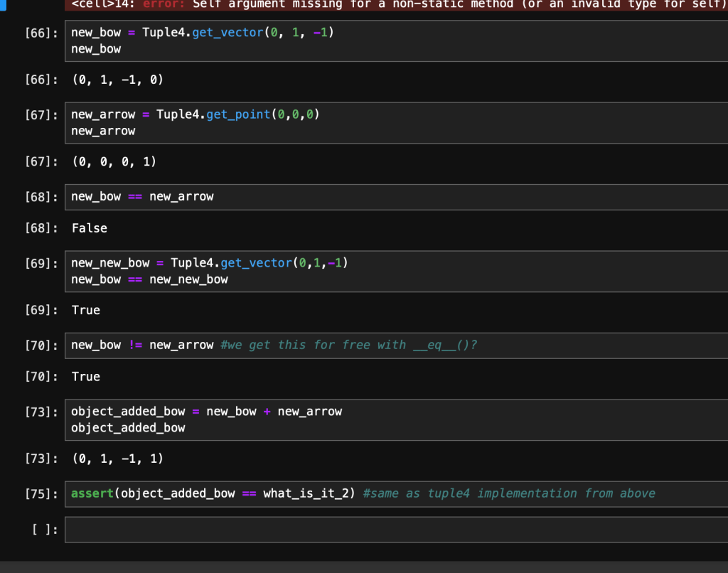Click into the new_arrow get_point code cell
728x573 pixels.
click(395, 122)
